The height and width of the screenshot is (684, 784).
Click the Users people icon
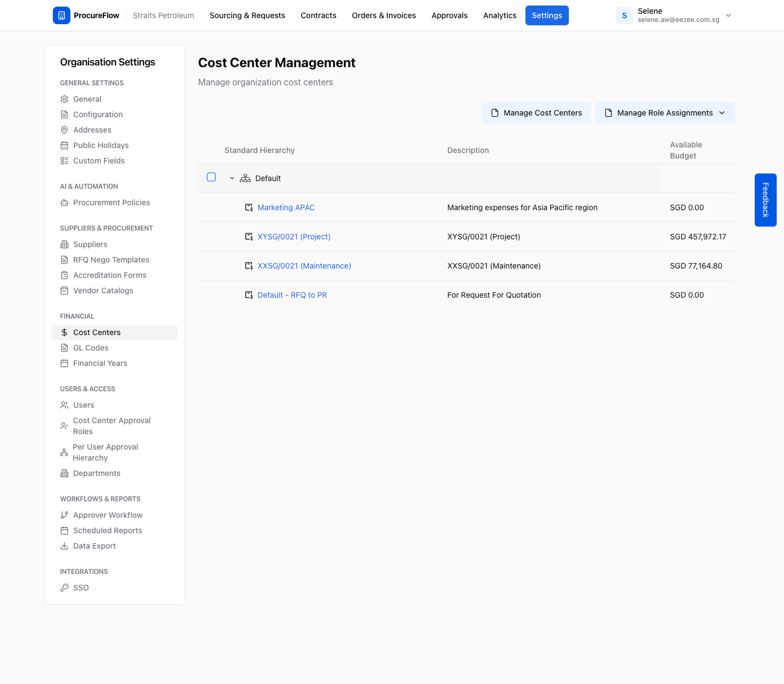click(64, 405)
